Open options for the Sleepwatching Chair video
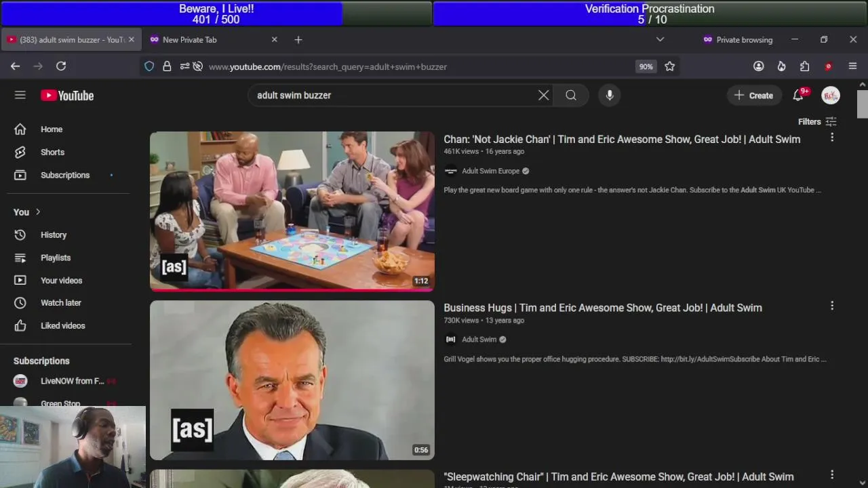 point(832,475)
